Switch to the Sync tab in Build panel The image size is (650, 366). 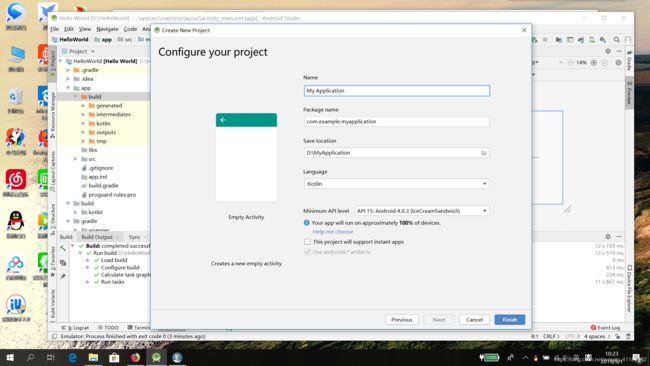coord(134,237)
